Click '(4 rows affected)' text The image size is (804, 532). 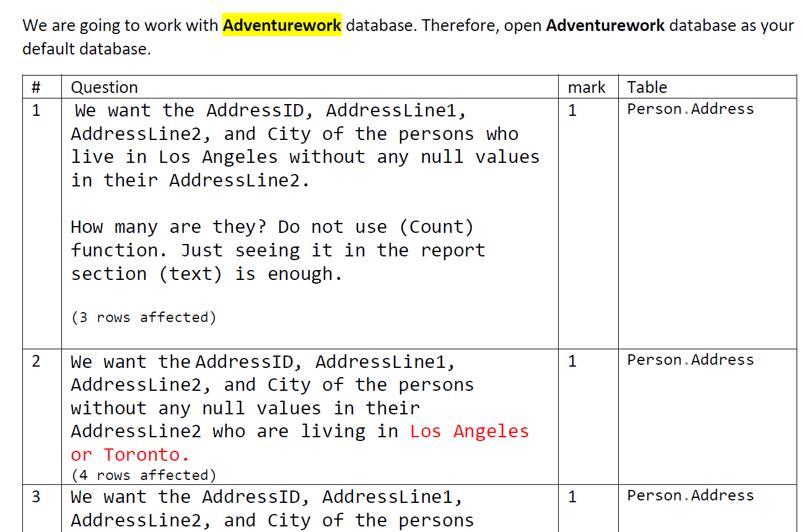(x=144, y=475)
